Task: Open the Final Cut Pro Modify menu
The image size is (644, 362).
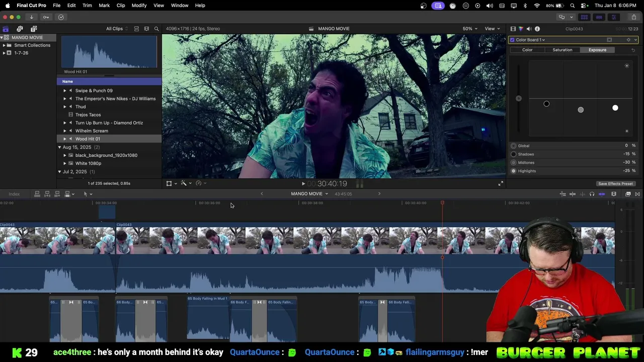Action: pyautogui.click(x=139, y=6)
